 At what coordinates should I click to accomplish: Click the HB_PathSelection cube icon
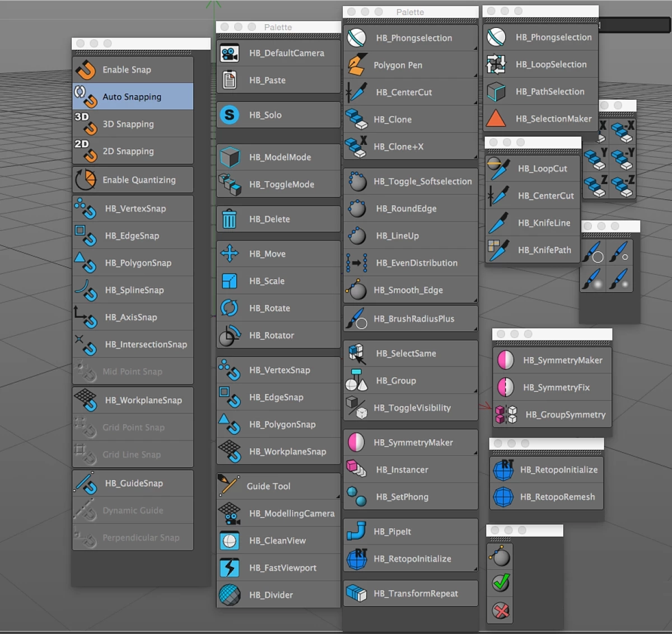(496, 92)
